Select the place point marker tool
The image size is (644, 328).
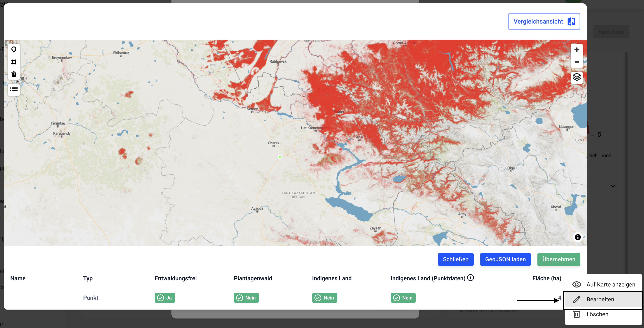pos(14,50)
